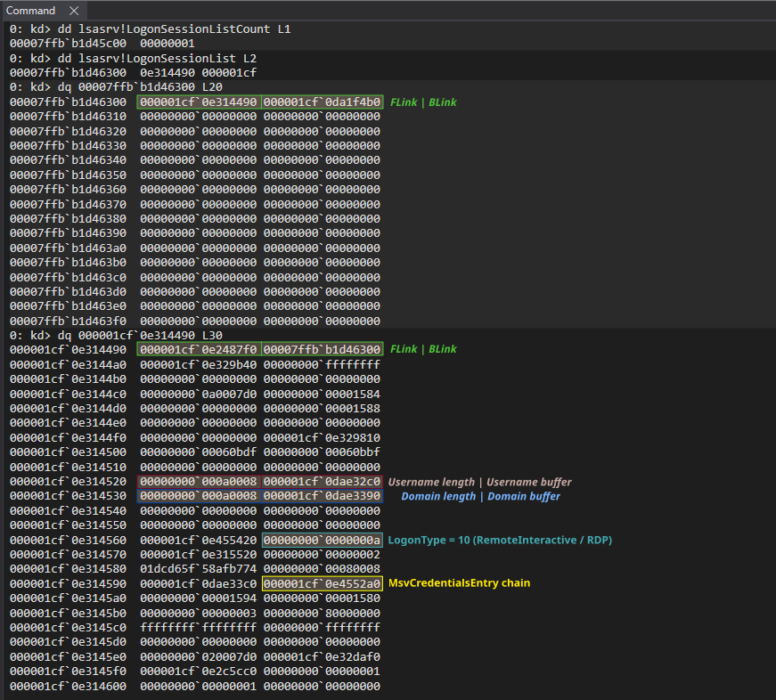Screen dimensions: 776x700
Task: Click the value 00000000`00060bbf
Action: (x=322, y=452)
